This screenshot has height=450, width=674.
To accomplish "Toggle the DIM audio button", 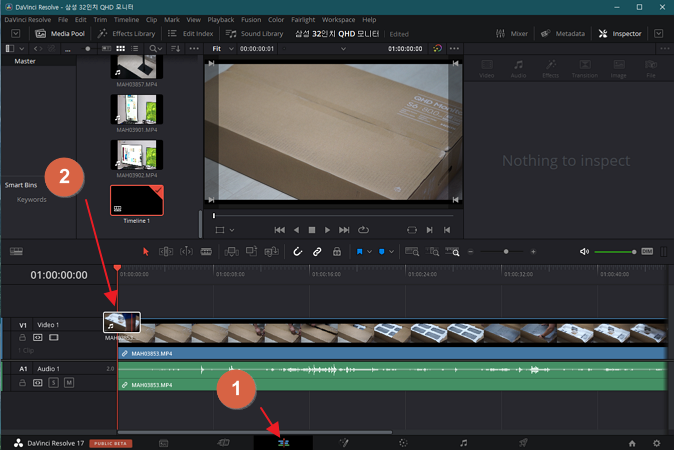I will [x=647, y=251].
